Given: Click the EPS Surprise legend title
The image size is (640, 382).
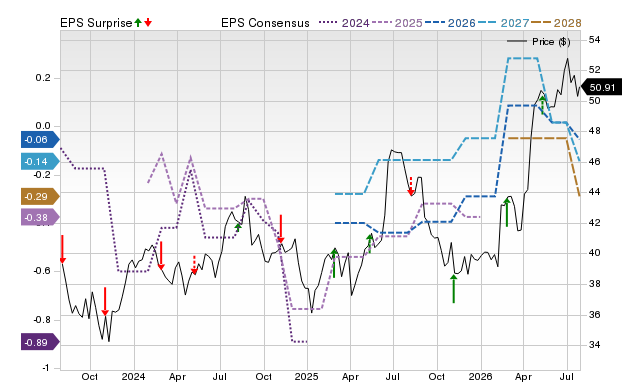Looking at the screenshot, I should click(96, 23).
